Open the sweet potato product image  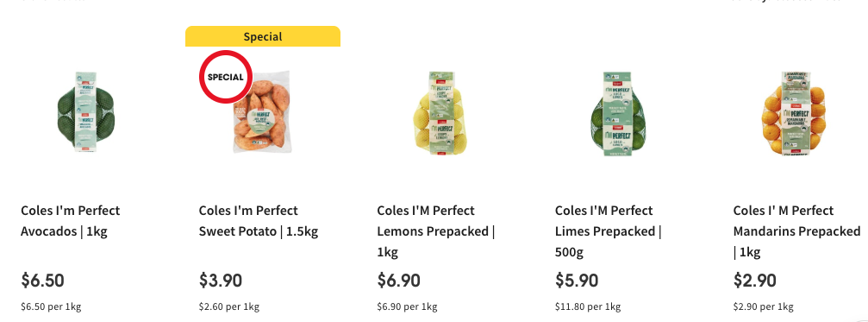[x=262, y=112]
